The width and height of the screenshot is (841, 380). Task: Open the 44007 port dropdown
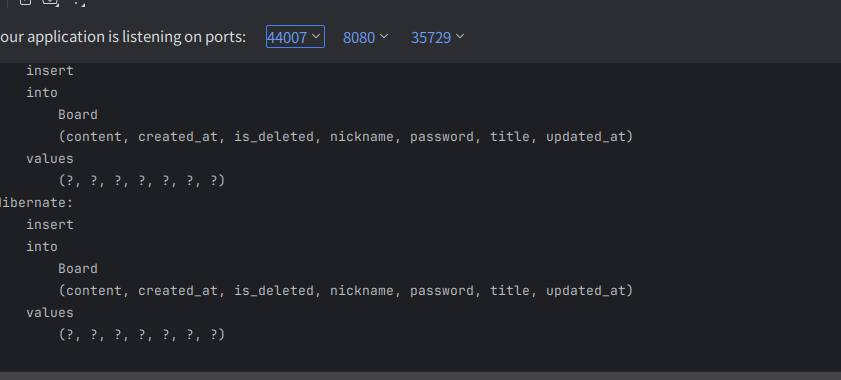[295, 36]
